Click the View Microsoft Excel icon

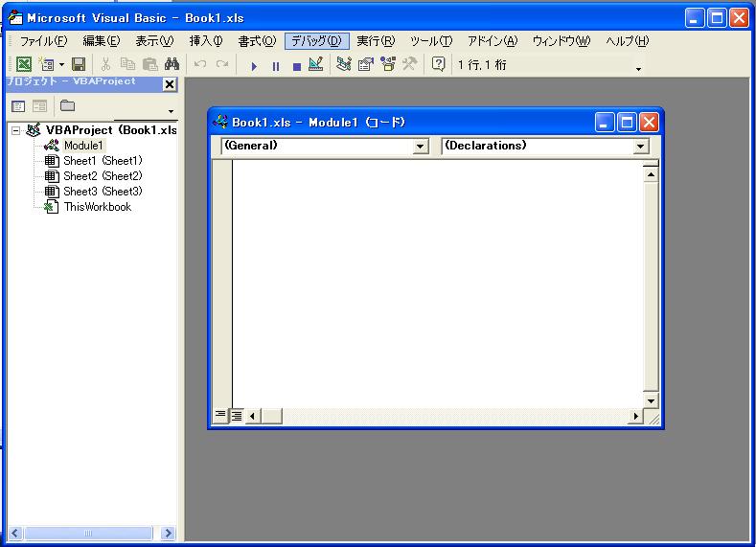(23, 64)
